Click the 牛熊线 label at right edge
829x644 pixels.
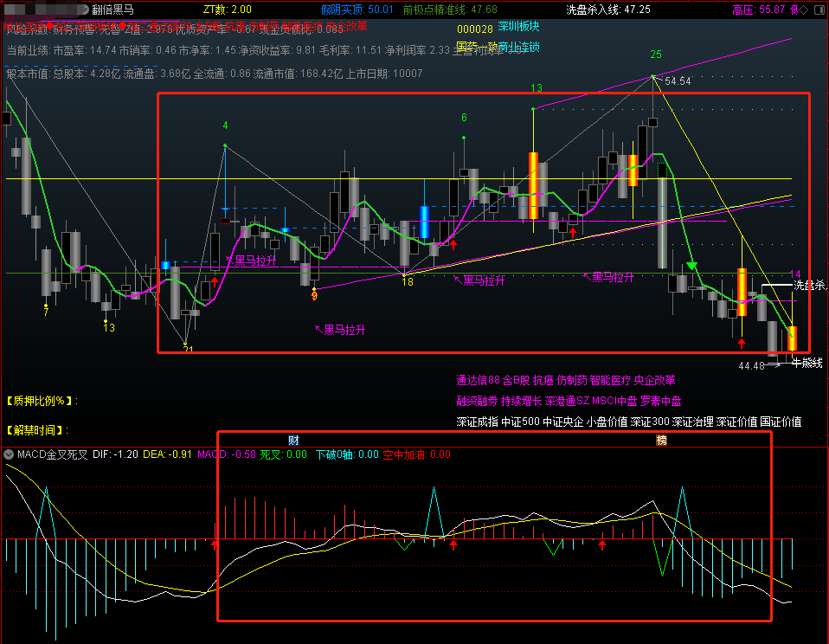[x=807, y=363]
